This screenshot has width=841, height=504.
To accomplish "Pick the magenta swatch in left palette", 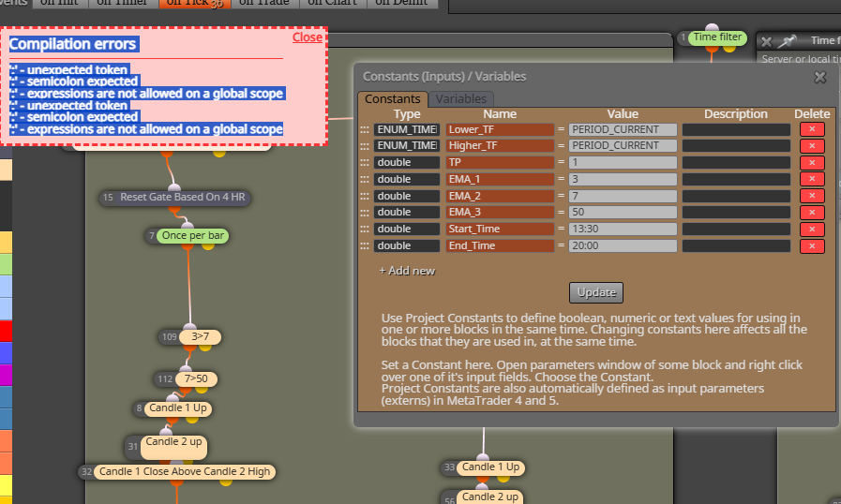I will click(6, 375).
